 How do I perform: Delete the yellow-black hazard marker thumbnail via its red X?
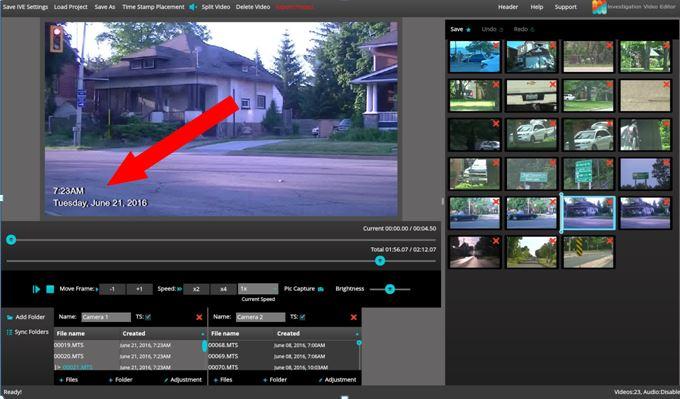click(x=609, y=241)
